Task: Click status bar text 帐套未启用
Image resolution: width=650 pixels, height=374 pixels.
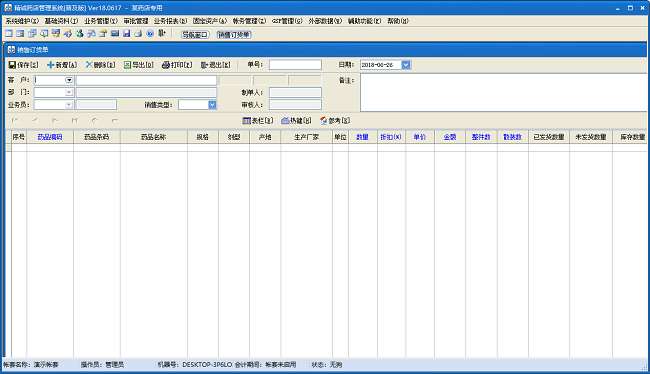Action: pos(281,365)
